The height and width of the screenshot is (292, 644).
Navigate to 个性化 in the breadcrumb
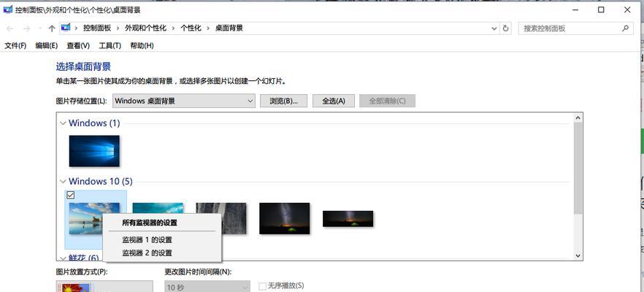pyautogui.click(x=191, y=28)
